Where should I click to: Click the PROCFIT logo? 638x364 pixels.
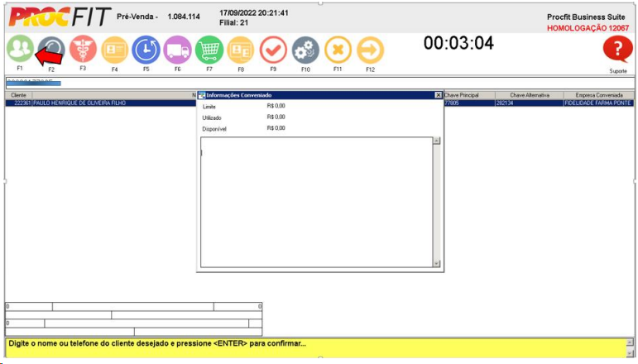60,17
